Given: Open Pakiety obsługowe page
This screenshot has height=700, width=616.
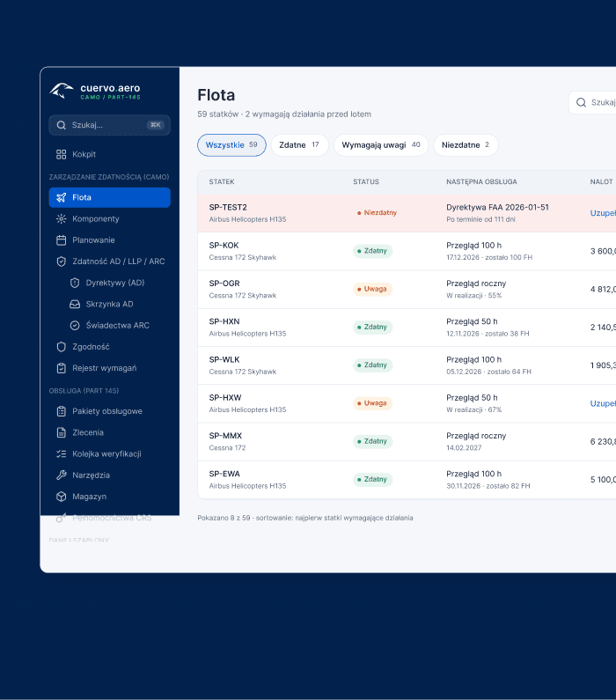Looking at the screenshot, I should tap(110, 411).
